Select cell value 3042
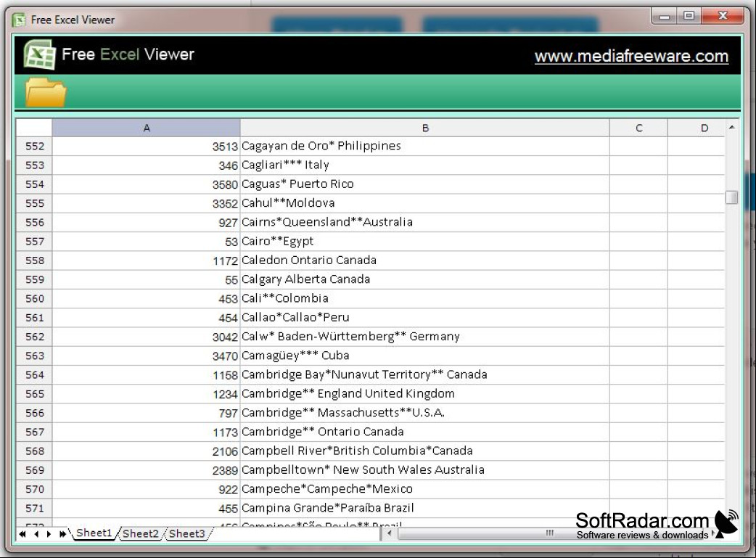Image resolution: width=756 pixels, height=558 pixels. click(146, 337)
